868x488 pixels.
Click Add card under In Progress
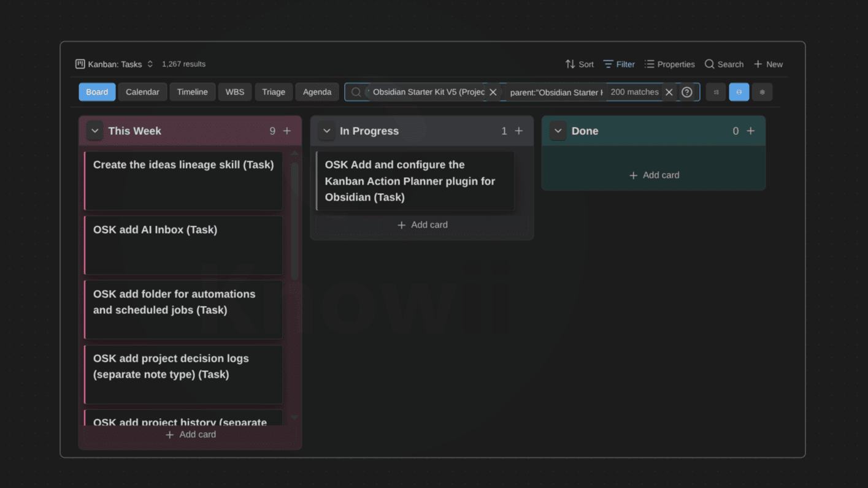click(x=422, y=225)
